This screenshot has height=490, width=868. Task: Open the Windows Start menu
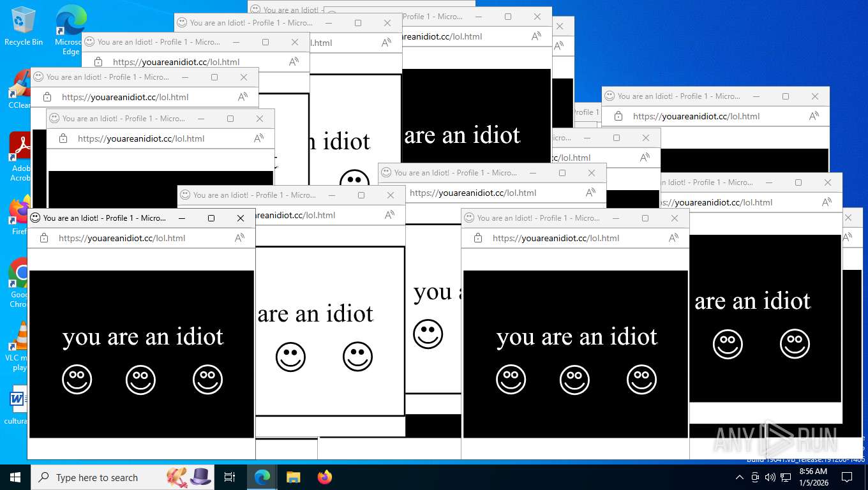[15, 477]
